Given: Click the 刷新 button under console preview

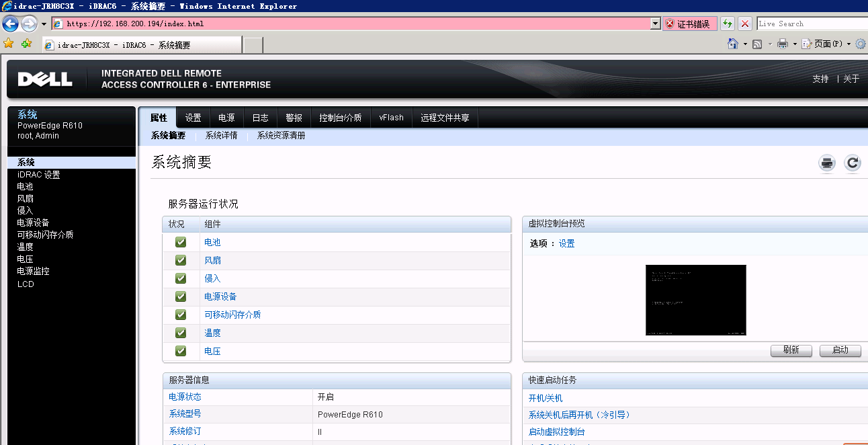Looking at the screenshot, I should pyautogui.click(x=791, y=351).
